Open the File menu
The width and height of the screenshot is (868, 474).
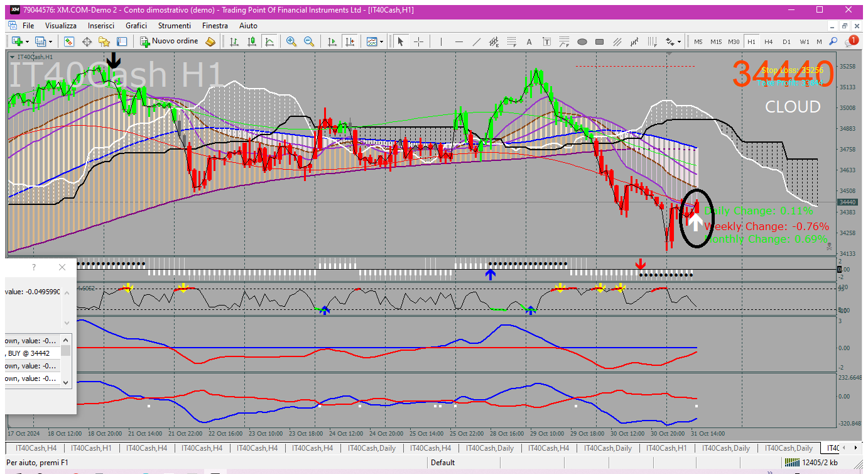(28, 26)
